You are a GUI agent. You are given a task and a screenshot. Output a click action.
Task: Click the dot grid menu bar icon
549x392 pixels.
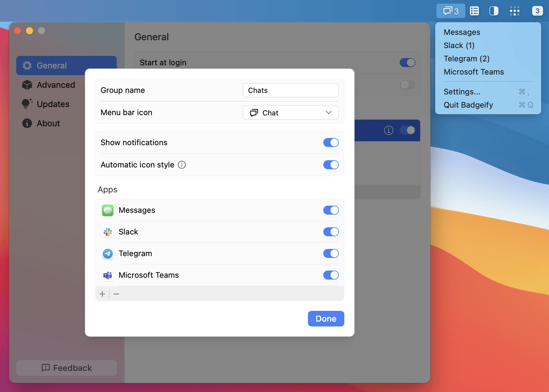pyautogui.click(x=515, y=11)
